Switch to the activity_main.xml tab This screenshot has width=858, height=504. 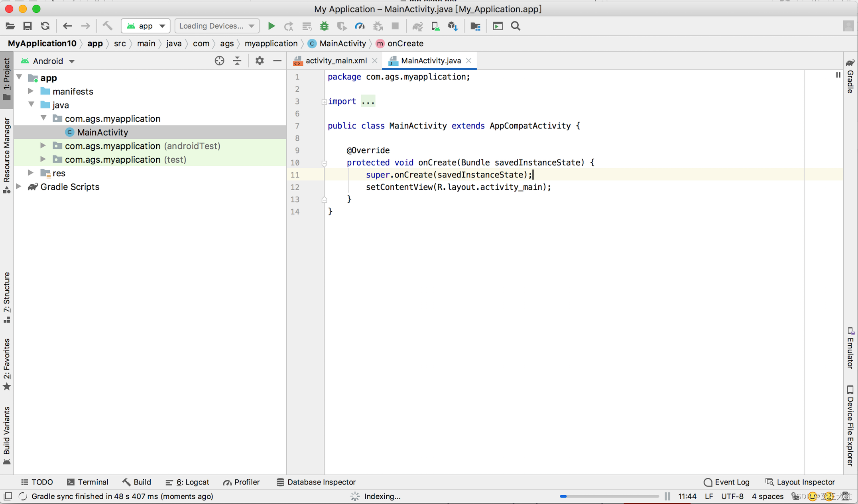(336, 61)
